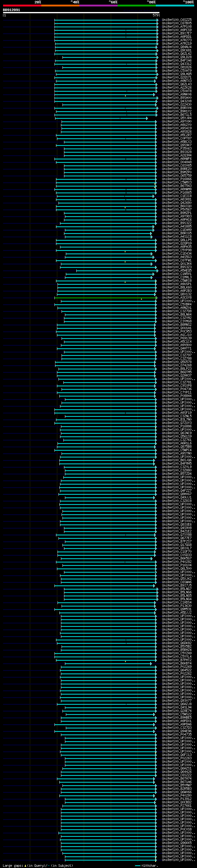Click the orange ~40% identity legend segment
Screen dimensions: 197x868
point(60,6)
